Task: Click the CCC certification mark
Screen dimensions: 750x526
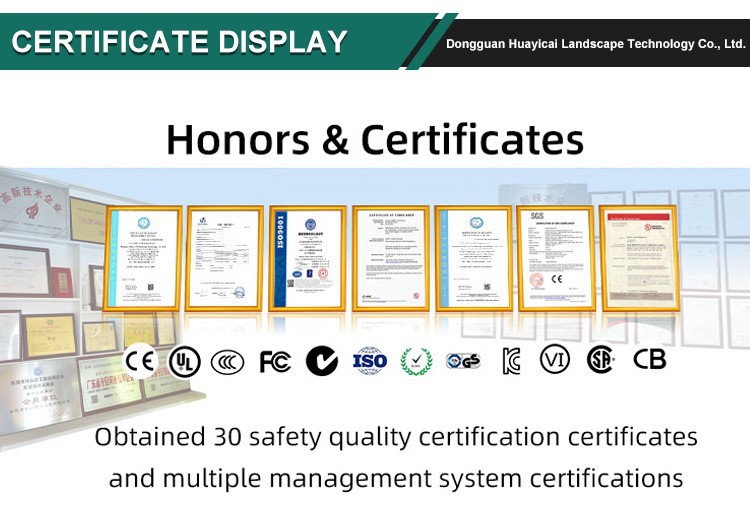Action: pyautogui.click(x=229, y=361)
